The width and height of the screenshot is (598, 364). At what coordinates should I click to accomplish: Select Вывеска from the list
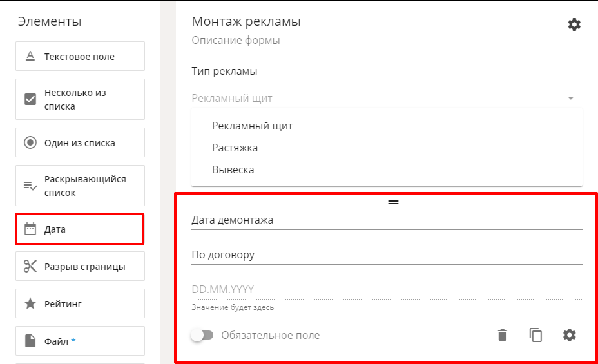tap(233, 169)
